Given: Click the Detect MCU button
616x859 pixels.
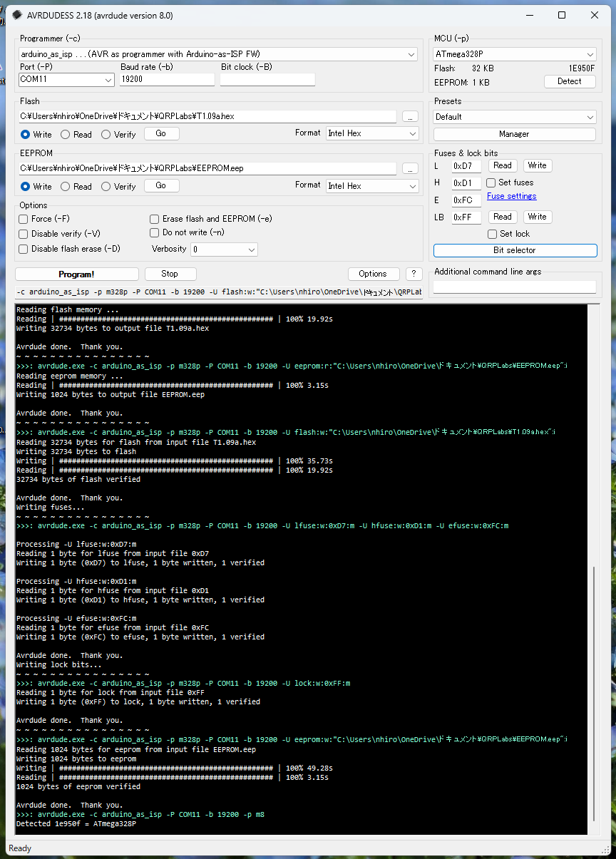Looking at the screenshot, I should click(x=570, y=81).
